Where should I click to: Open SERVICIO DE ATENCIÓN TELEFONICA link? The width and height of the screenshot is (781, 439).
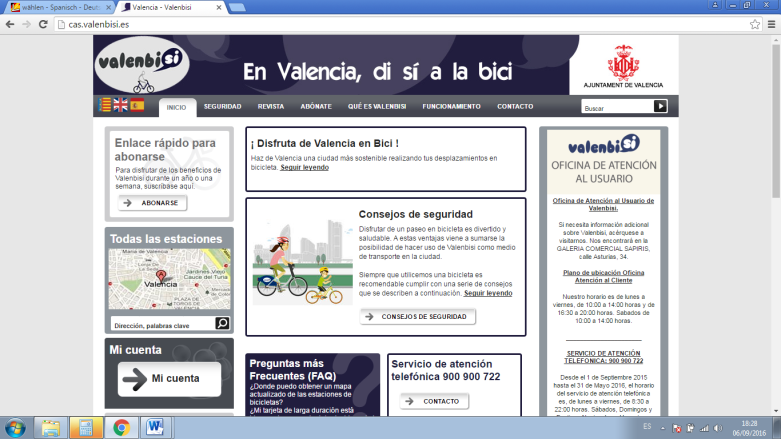[x=604, y=357]
